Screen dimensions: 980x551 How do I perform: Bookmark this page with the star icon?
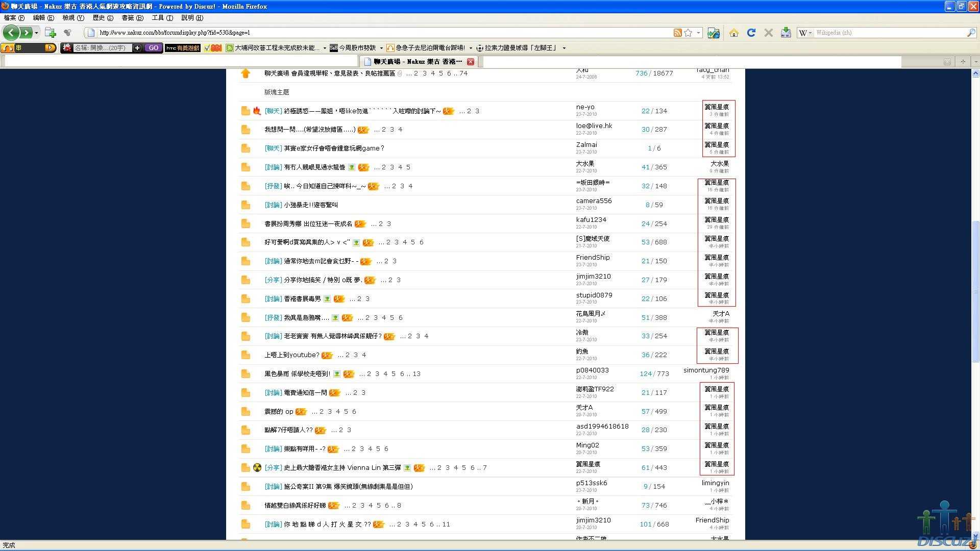click(x=688, y=33)
